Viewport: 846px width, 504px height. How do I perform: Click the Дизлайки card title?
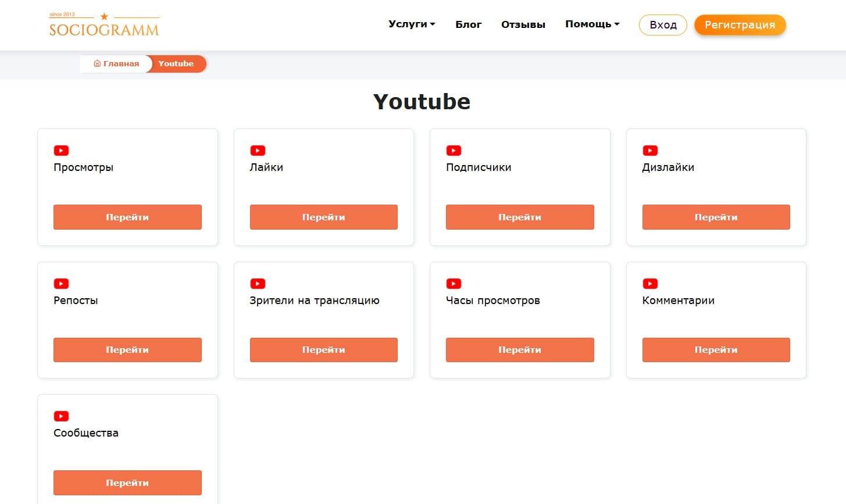pyautogui.click(x=668, y=167)
